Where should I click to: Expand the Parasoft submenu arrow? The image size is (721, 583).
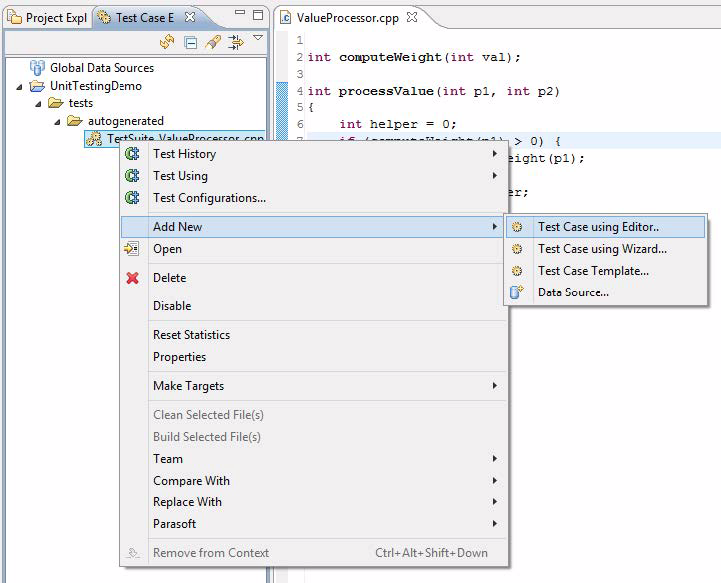pos(494,524)
